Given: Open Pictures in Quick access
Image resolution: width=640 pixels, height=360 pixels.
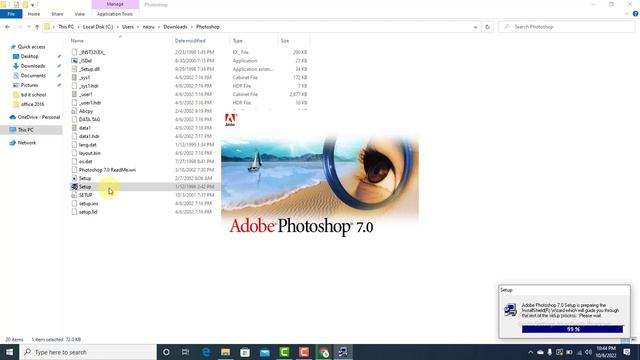Looking at the screenshot, I should (x=29, y=85).
